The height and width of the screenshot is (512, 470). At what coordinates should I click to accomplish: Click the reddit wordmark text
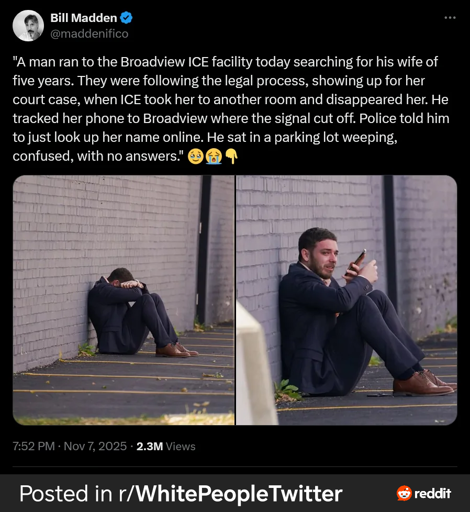point(433,493)
